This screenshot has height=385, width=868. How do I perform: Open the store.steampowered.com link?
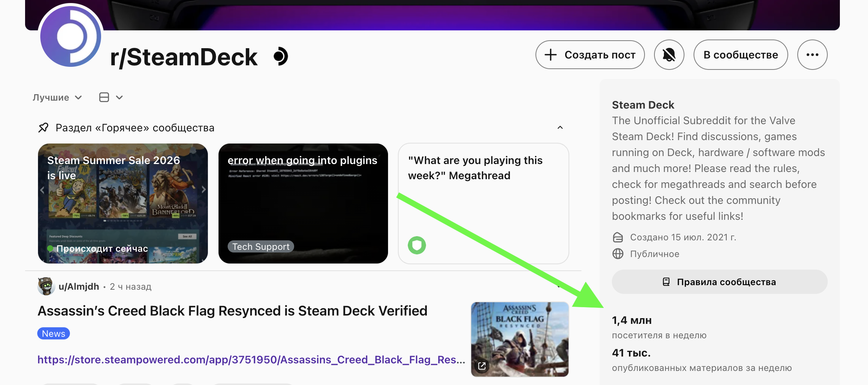click(x=251, y=360)
